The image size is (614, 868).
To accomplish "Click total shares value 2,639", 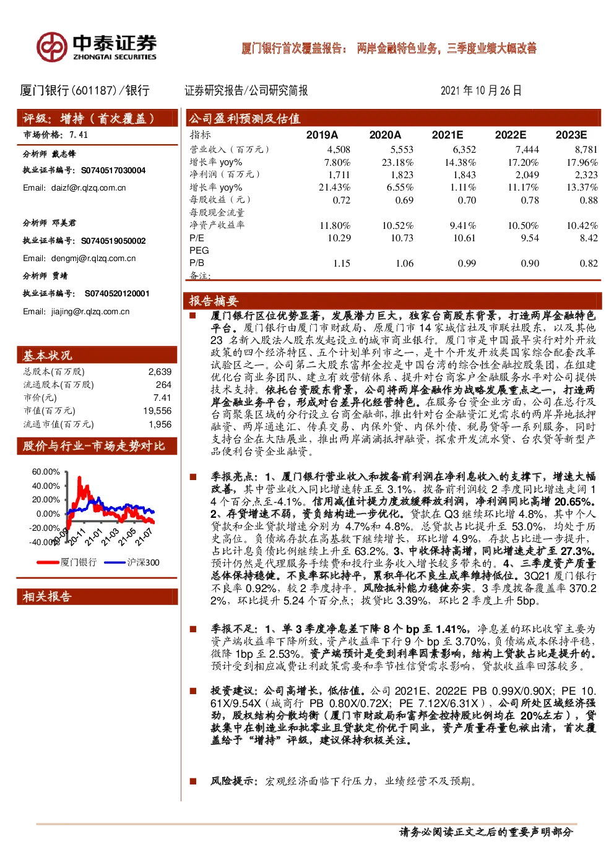I will click(160, 372).
